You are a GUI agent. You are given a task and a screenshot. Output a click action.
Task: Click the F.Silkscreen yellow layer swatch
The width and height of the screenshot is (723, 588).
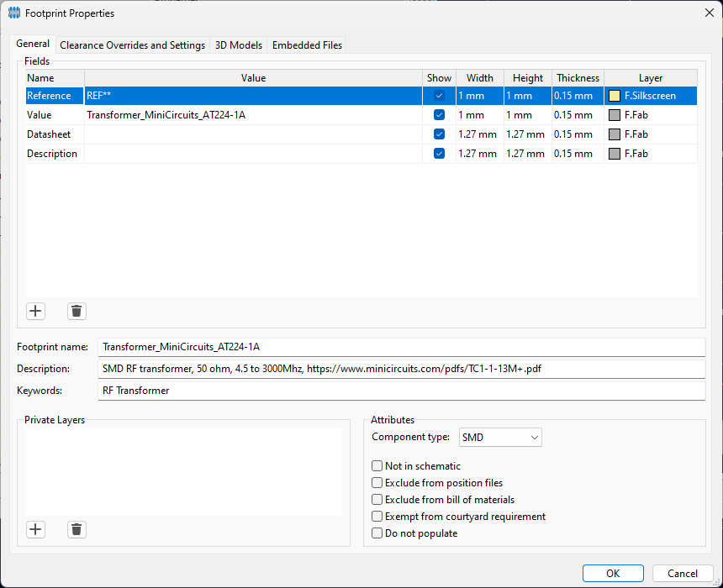pyautogui.click(x=615, y=96)
